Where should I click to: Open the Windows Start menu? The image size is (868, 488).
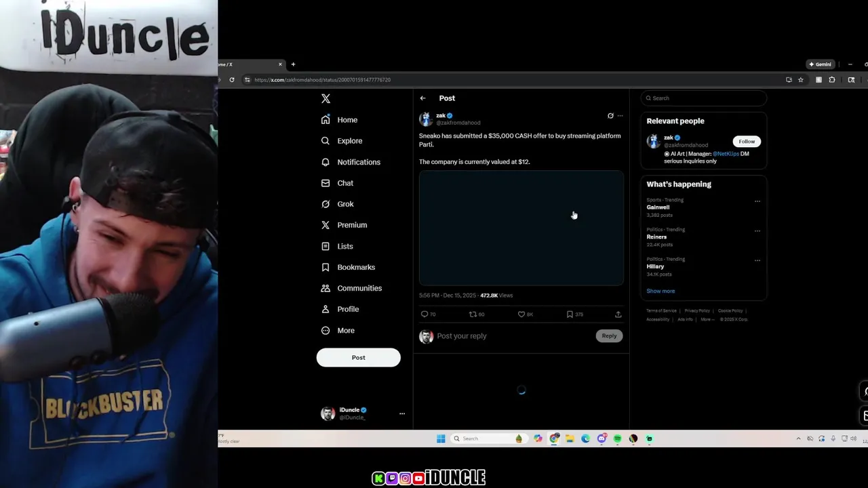[x=441, y=439]
